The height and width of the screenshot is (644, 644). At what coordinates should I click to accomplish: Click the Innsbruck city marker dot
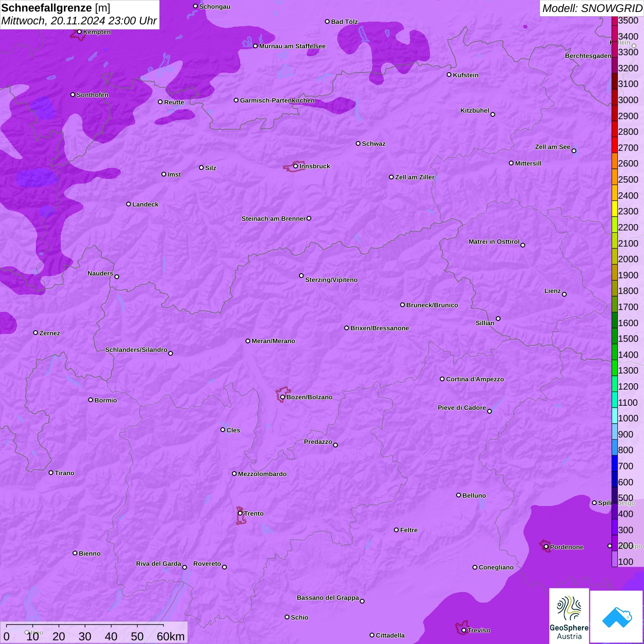pos(296,166)
